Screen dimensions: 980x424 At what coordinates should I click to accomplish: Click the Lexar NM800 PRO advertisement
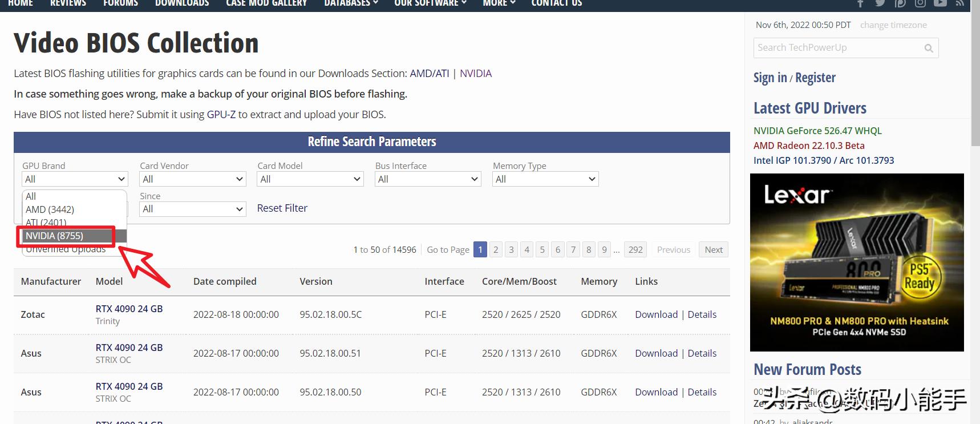tap(857, 263)
